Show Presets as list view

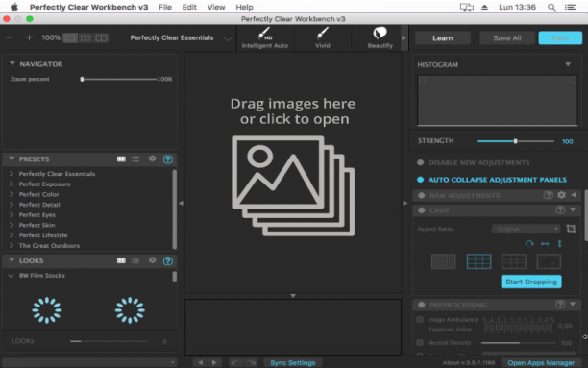pos(135,159)
